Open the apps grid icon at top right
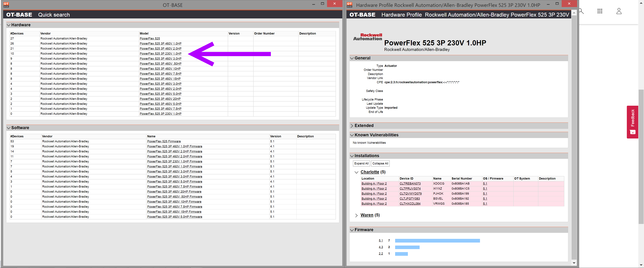 point(600,11)
